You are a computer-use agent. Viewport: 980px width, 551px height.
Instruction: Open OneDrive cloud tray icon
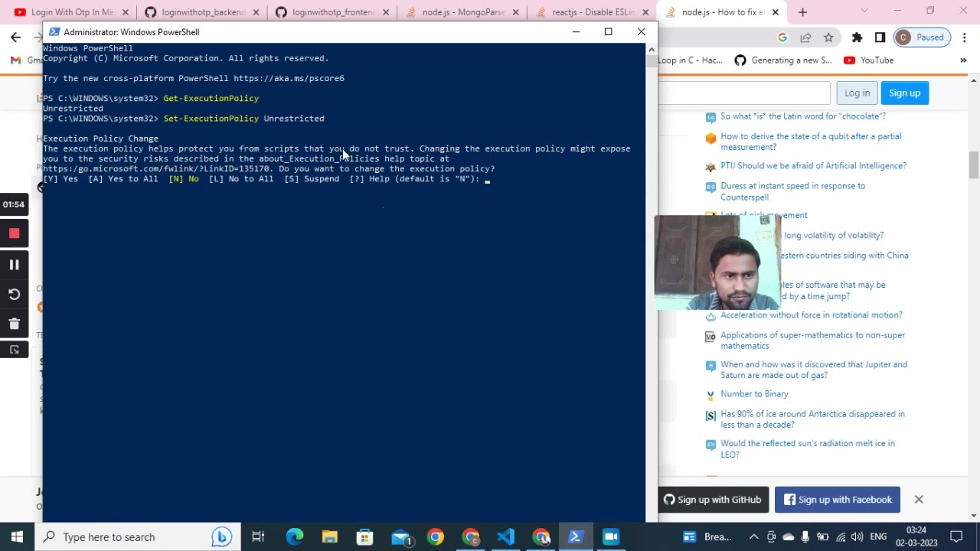tap(788, 536)
